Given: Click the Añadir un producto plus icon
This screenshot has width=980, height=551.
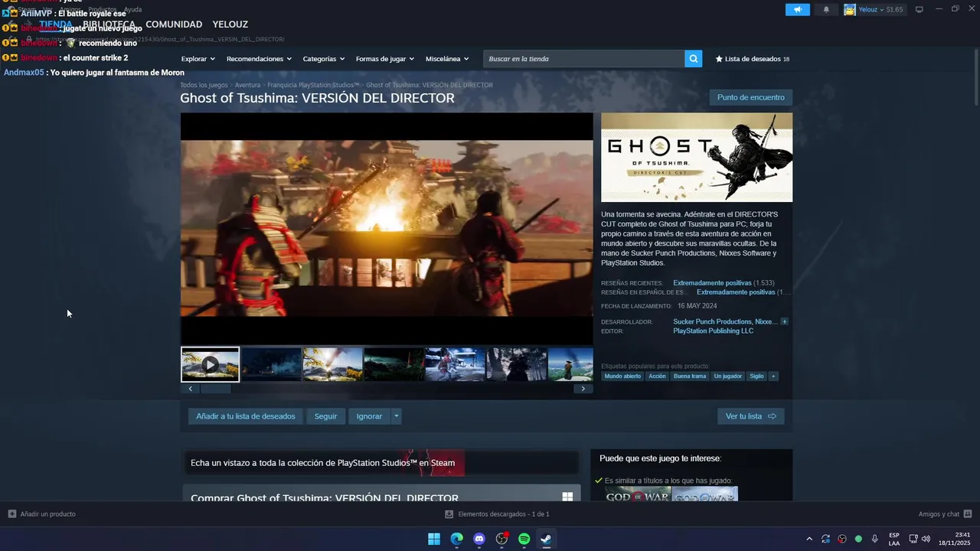Looking at the screenshot, I should point(11,514).
